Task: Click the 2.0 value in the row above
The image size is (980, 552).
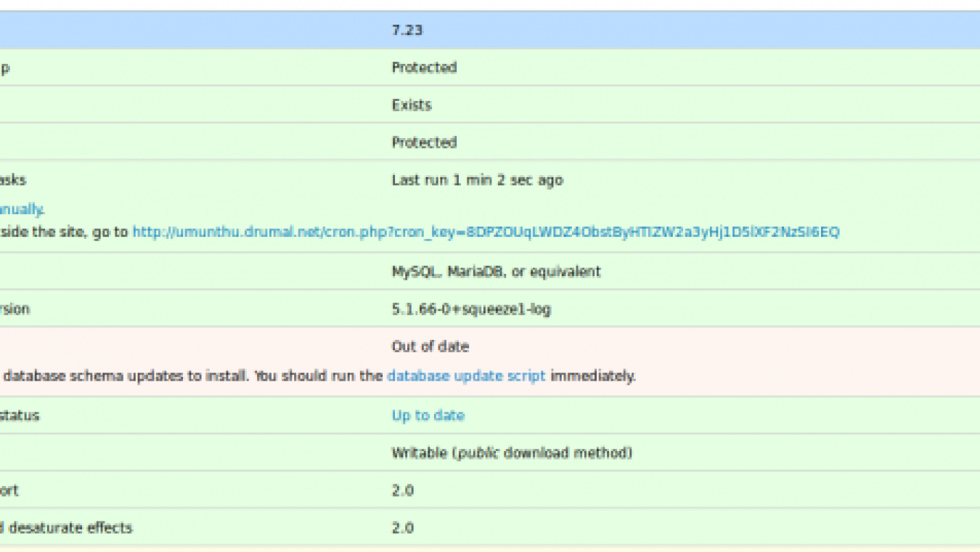Action: pyautogui.click(x=401, y=490)
